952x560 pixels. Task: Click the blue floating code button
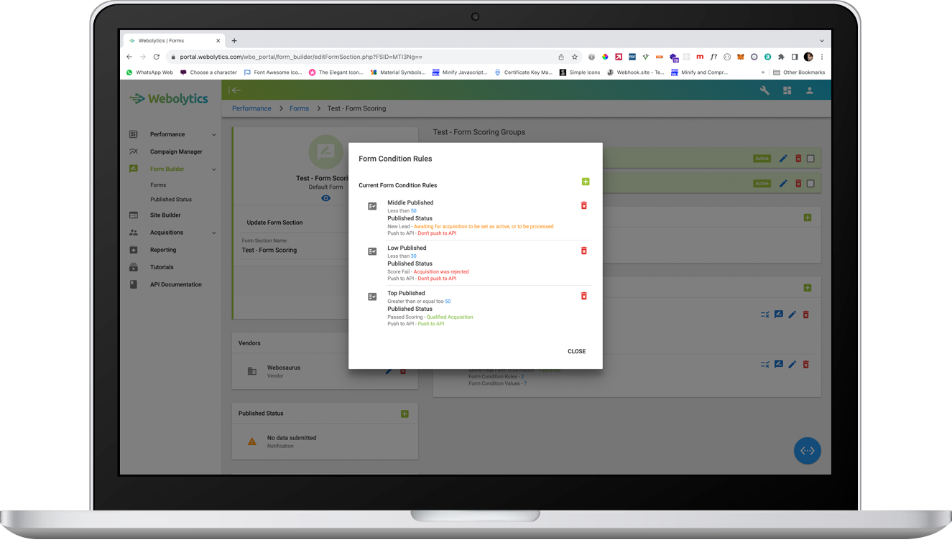pos(808,451)
